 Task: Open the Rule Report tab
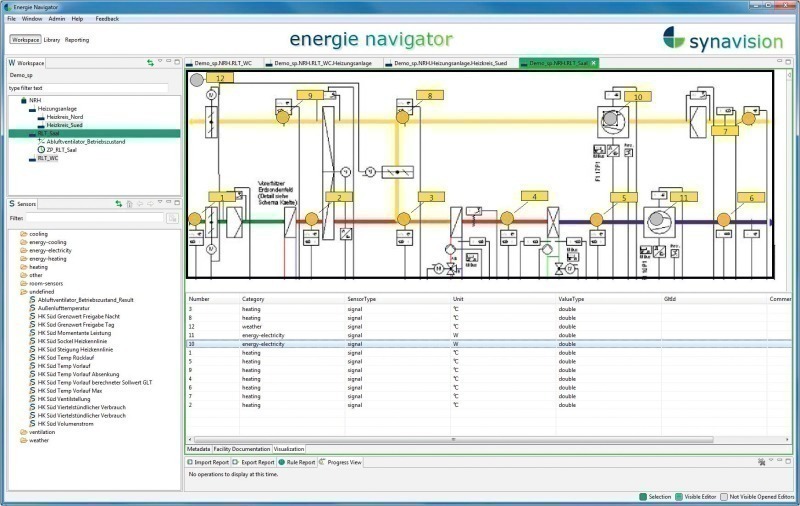[x=297, y=462]
